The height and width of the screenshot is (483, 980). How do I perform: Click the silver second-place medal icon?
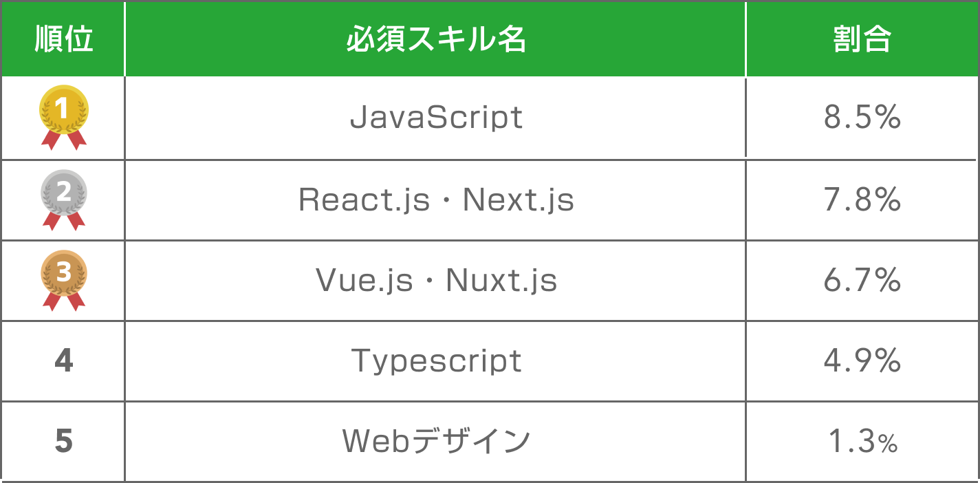pos(63,192)
